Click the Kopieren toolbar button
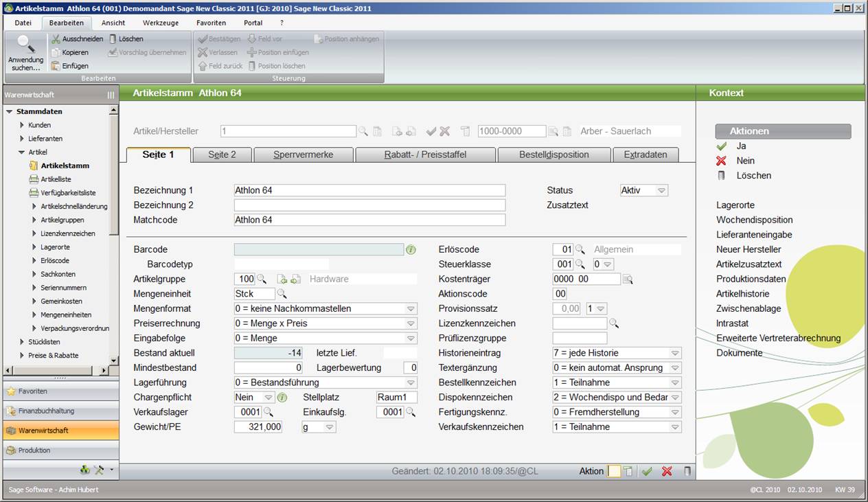The image size is (868, 502). click(70, 52)
